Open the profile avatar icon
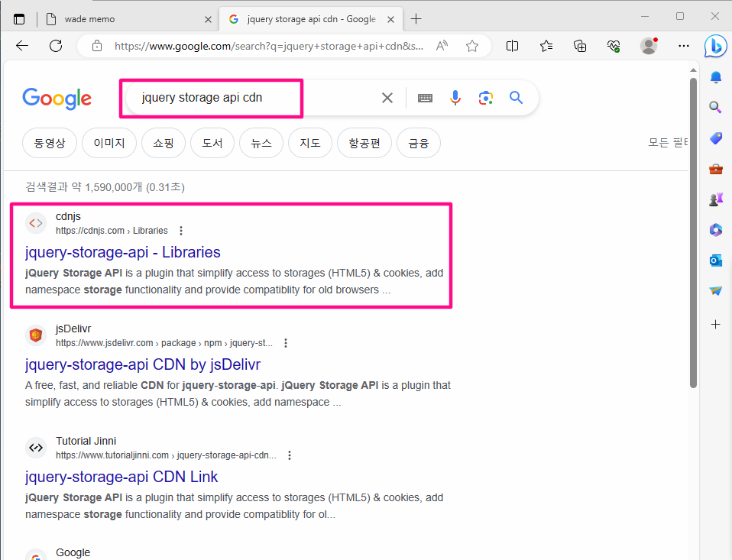 click(x=649, y=46)
